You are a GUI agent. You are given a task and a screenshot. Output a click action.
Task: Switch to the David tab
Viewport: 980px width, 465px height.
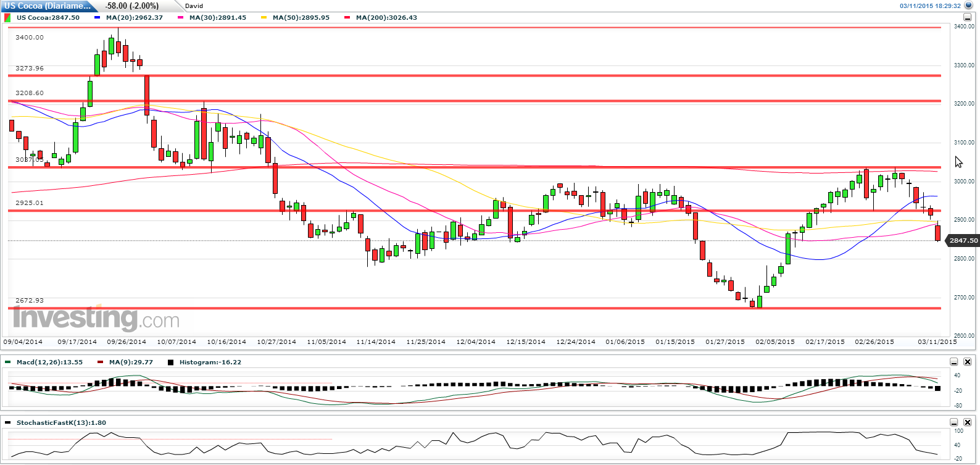194,6
